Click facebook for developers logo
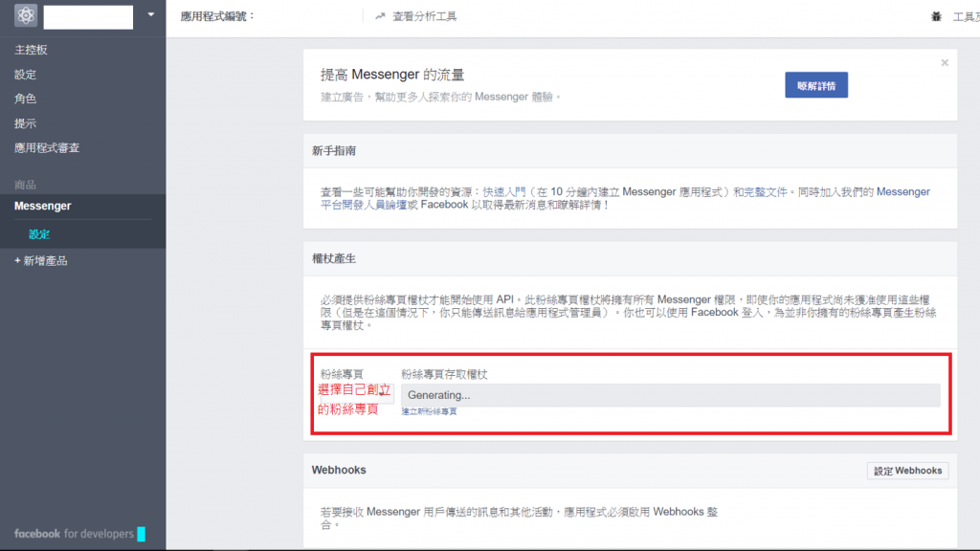The width and height of the screenshot is (980, 551). 79,534
